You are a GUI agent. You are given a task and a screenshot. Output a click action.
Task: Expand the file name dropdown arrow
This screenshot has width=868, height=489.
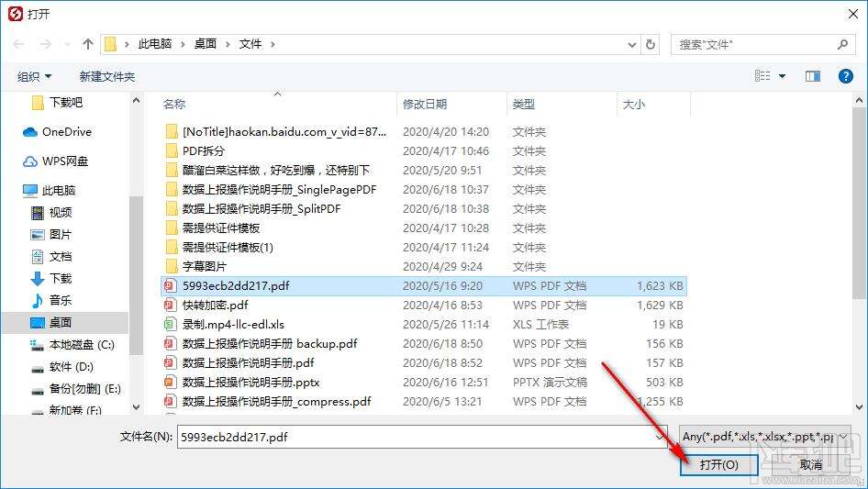click(x=661, y=437)
